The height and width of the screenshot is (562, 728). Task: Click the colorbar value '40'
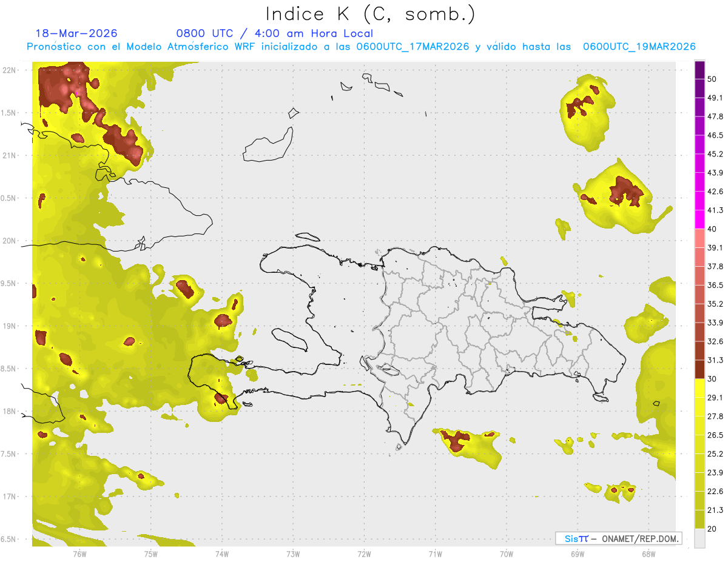[x=713, y=229]
